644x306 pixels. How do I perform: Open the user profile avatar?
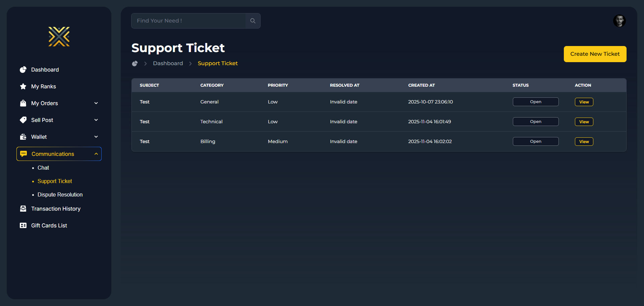619,21
